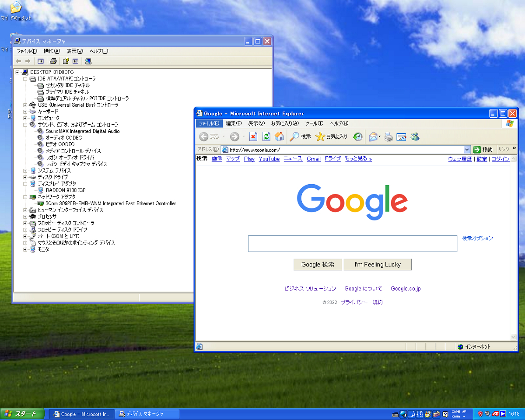The height and width of the screenshot is (420, 525).
Task: Open the IE History icon
Action: [x=358, y=137]
